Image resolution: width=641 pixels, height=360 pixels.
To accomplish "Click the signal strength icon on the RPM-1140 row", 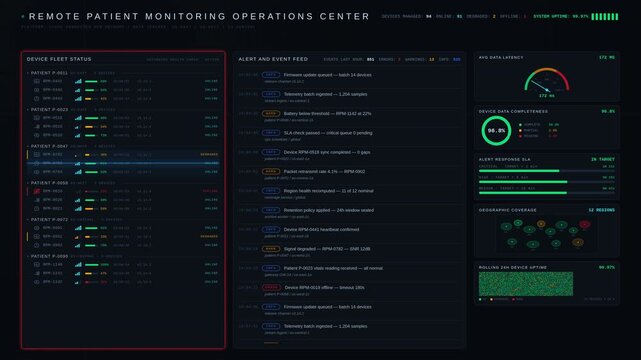I will click(x=78, y=264).
